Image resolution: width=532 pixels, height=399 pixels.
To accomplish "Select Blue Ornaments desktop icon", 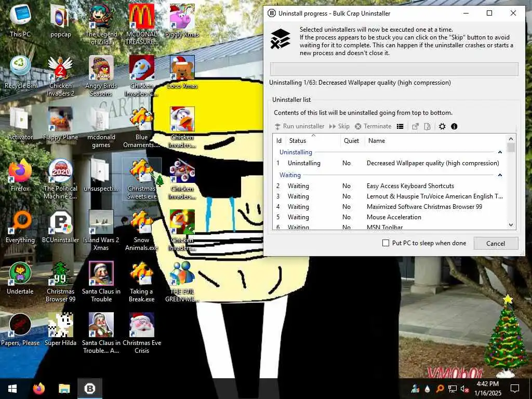I will pyautogui.click(x=141, y=128).
